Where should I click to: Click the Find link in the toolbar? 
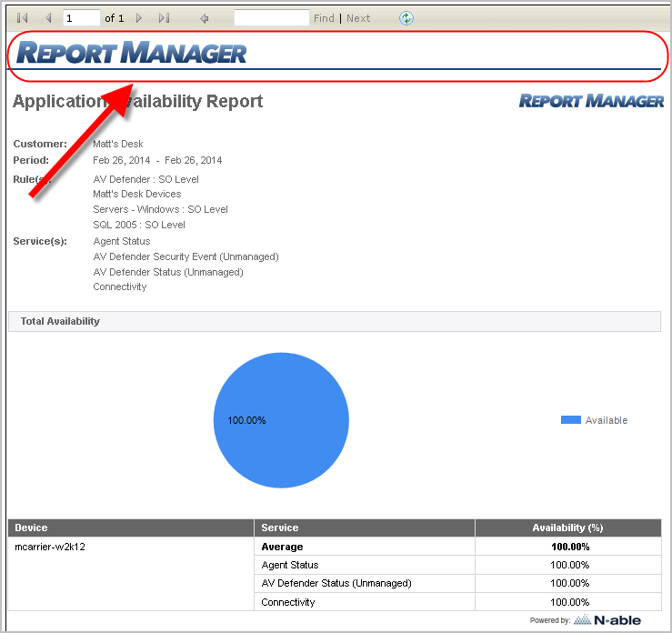click(324, 18)
